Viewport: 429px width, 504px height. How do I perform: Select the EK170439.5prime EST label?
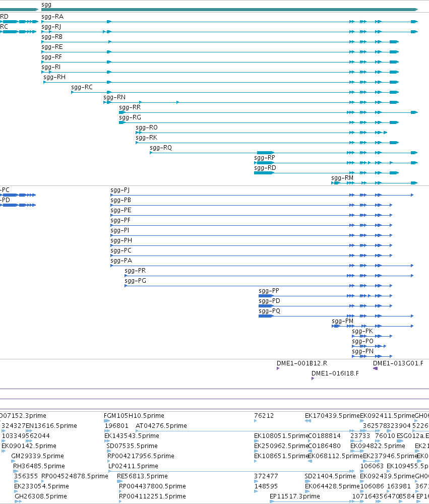coord(332,416)
